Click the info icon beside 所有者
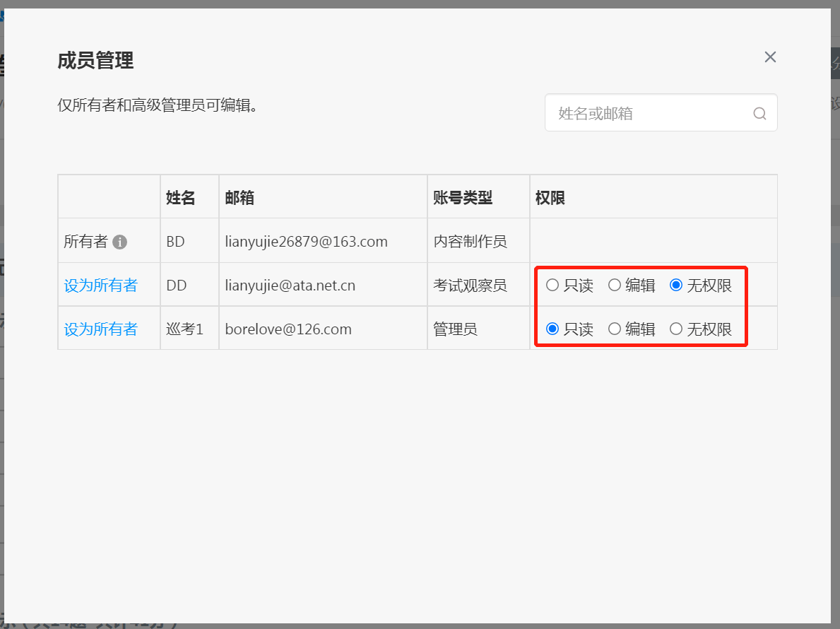 [119, 242]
